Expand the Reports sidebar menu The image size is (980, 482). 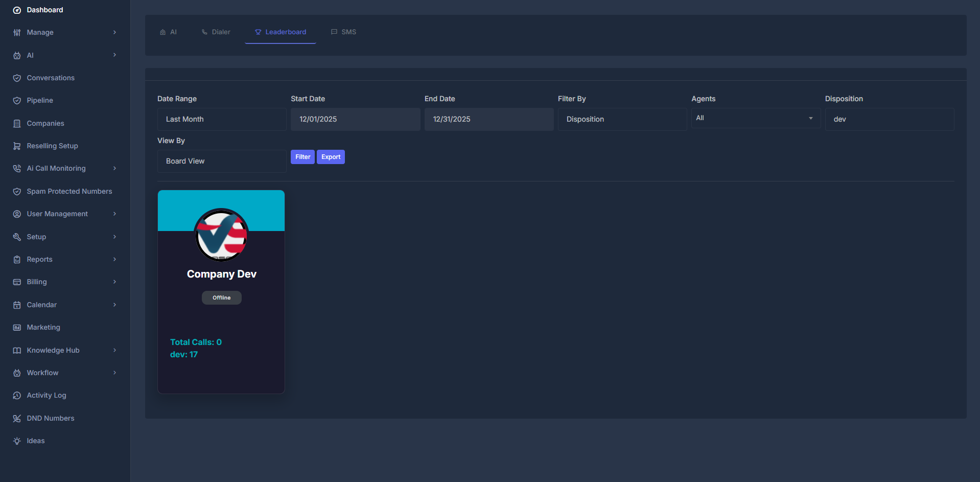click(x=114, y=259)
